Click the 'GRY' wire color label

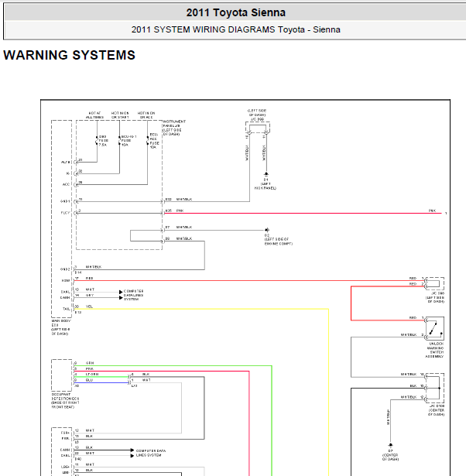(90, 295)
